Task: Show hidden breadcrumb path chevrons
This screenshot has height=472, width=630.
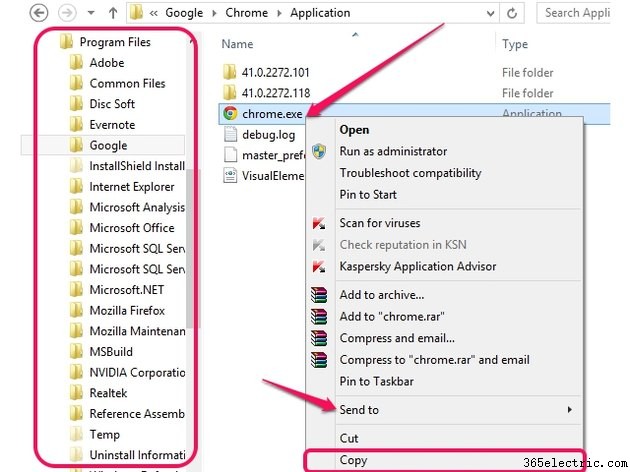Action: pyautogui.click(x=153, y=13)
